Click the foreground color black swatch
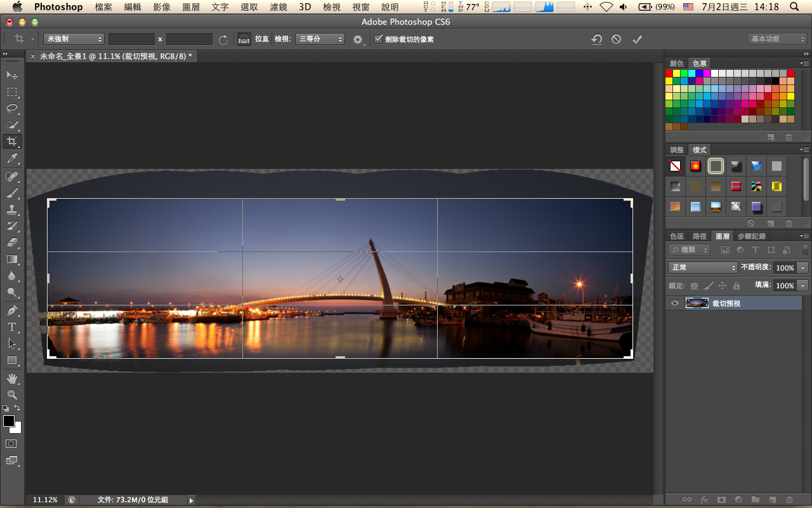Image resolution: width=812 pixels, height=508 pixels. pos(9,421)
